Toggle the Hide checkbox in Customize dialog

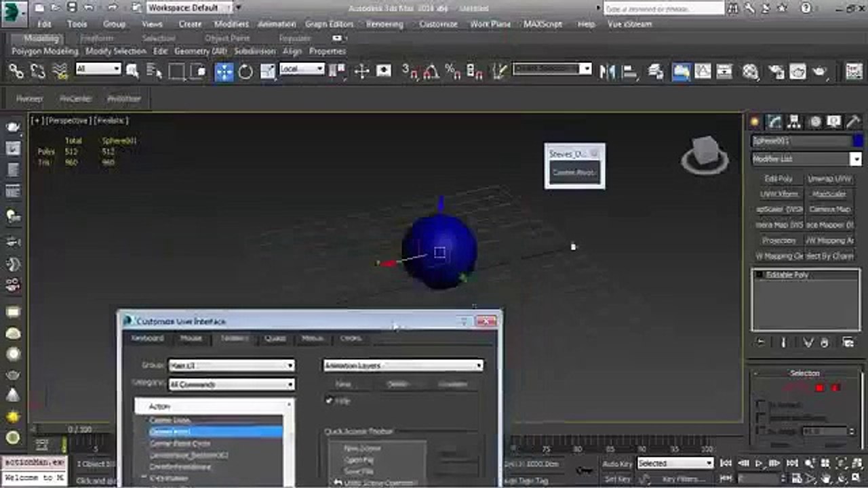pos(330,401)
